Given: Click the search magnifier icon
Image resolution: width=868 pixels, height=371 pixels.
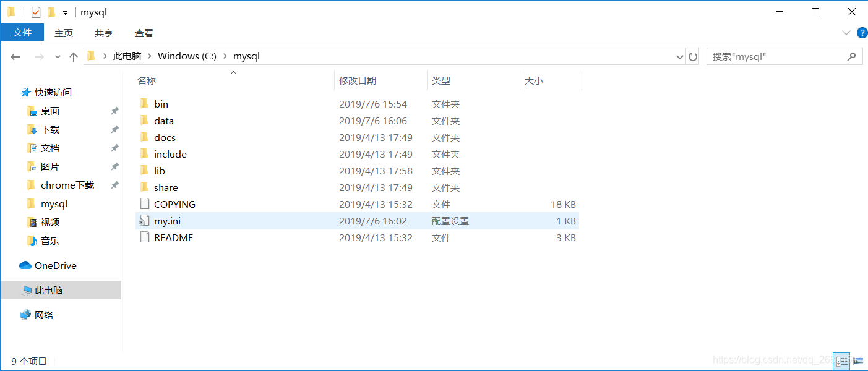Looking at the screenshot, I should pyautogui.click(x=851, y=56).
